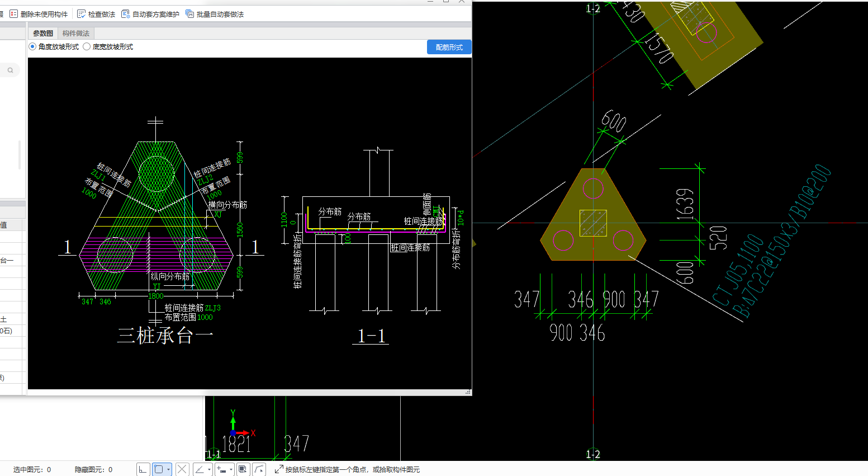Switch to the 构件做法 tab

pyautogui.click(x=76, y=34)
